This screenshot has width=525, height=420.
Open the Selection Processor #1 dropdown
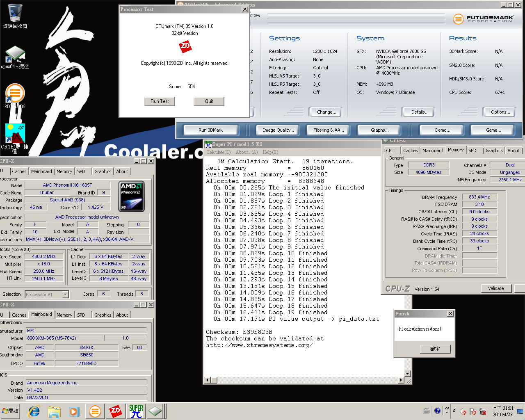click(x=47, y=294)
